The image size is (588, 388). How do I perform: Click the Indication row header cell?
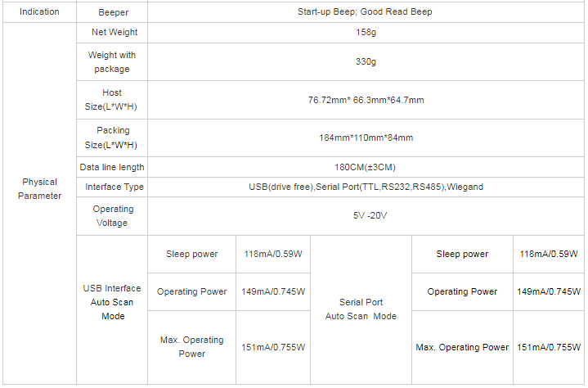click(38, 12)
